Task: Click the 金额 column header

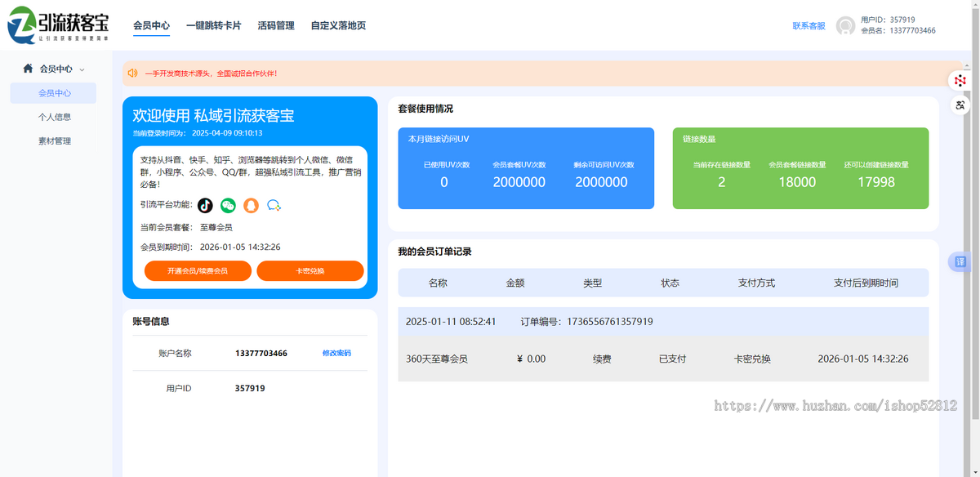Action: [x=515, y=283]
